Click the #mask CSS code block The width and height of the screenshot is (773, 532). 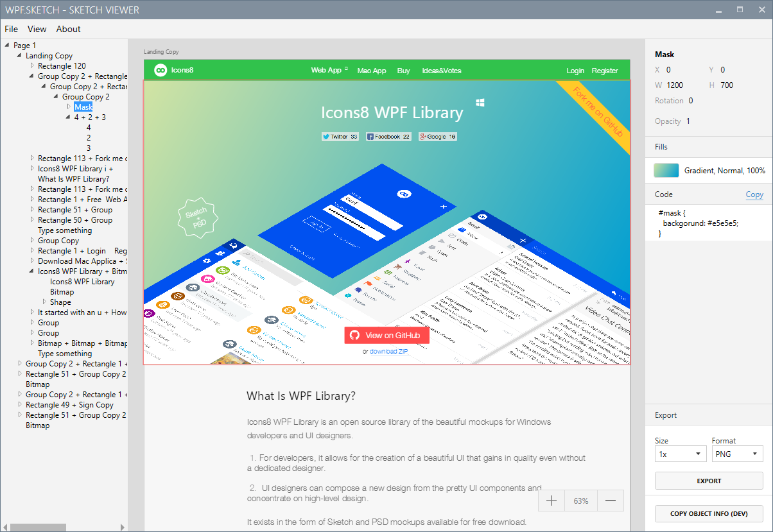point(709,223)
